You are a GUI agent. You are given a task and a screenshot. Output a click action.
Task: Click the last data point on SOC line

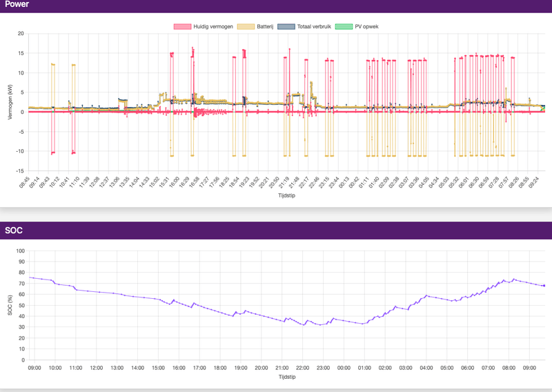pyautogui.click(x=544, y=286)
